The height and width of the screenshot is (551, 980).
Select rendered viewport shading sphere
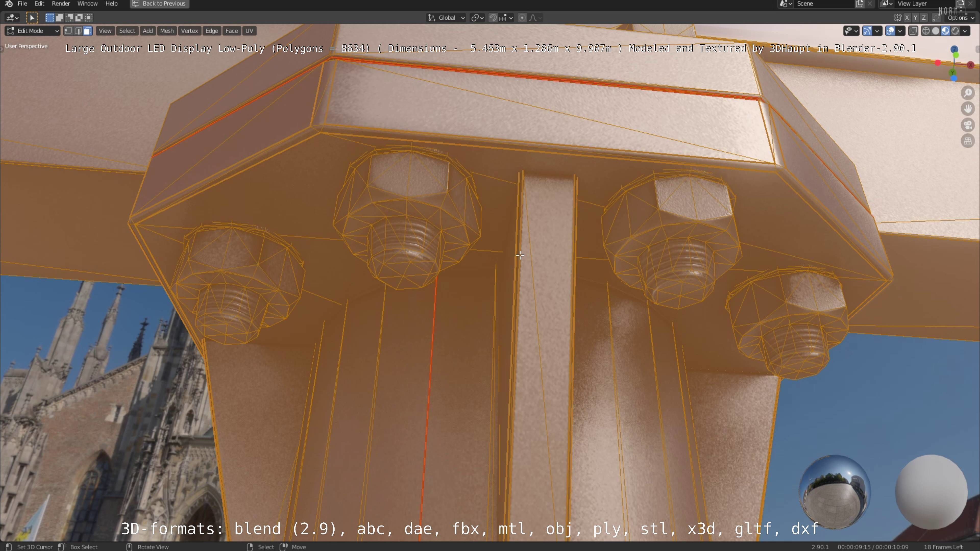[x=955, y=31]
